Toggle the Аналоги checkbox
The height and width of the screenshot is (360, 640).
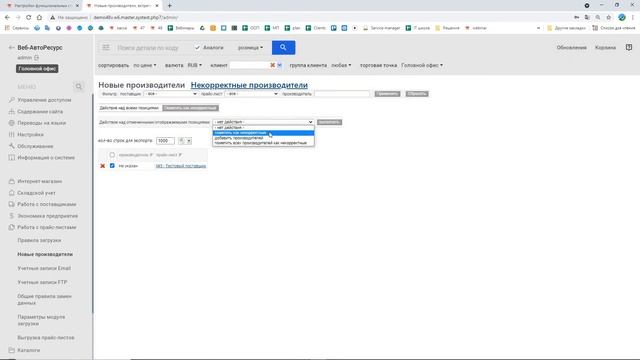[198, 48]
